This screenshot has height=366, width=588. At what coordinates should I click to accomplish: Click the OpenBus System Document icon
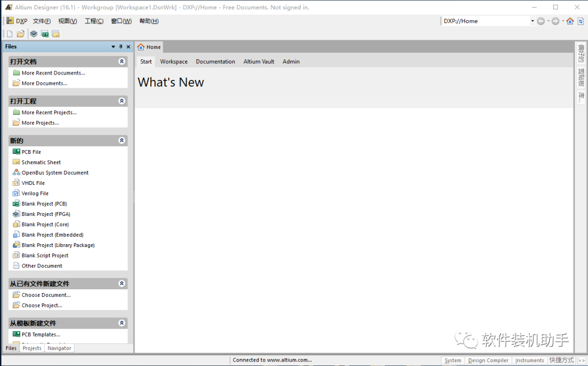point(16,172)
